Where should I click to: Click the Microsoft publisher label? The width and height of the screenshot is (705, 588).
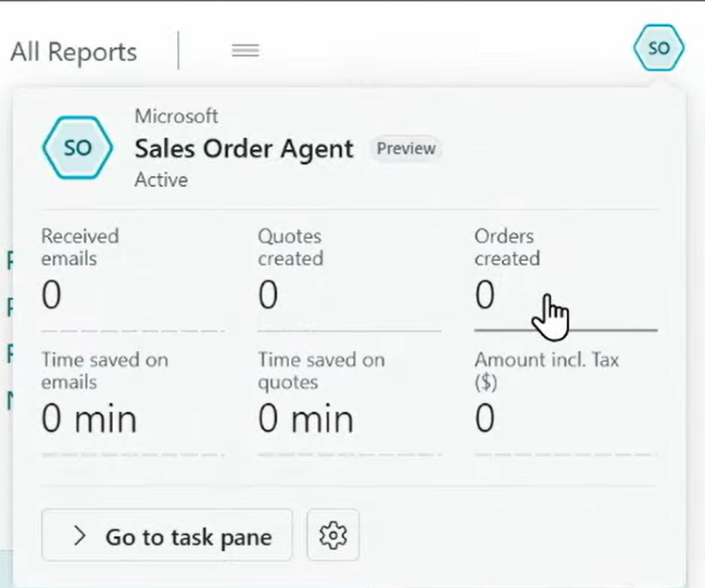pos(176,117)
